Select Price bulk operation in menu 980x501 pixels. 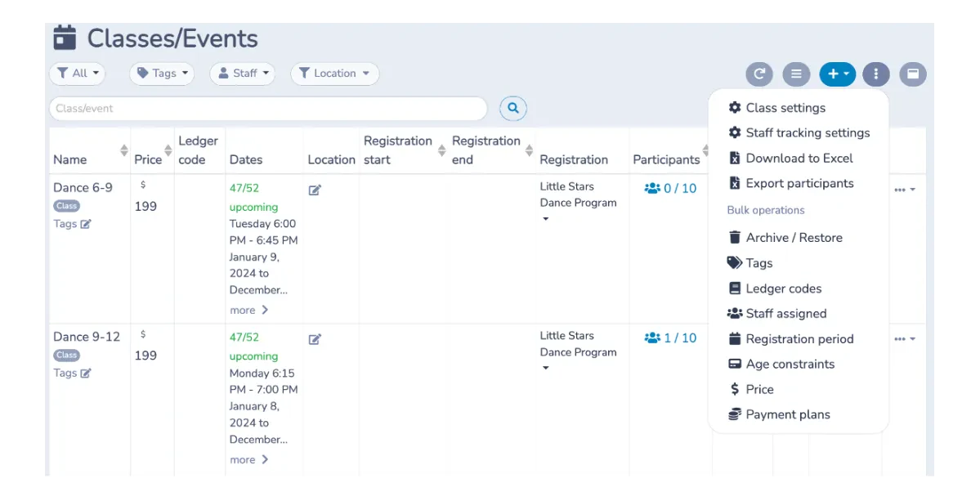point(751,389)
